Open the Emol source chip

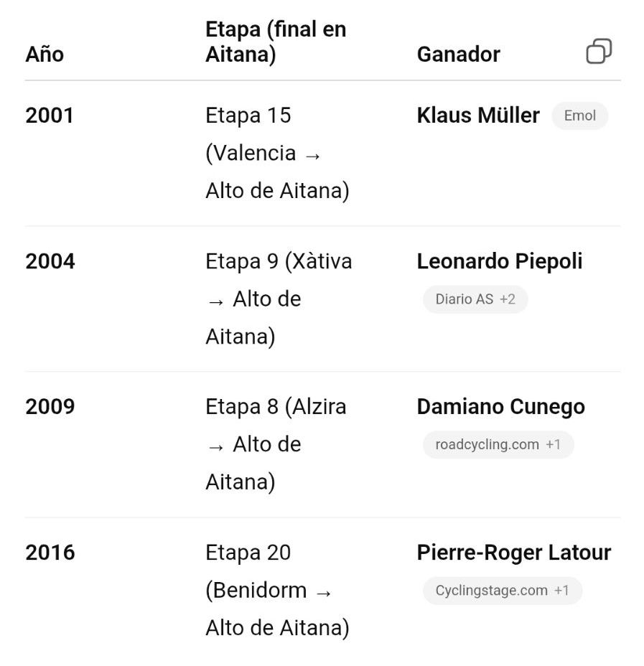click(x=579, y=116)
